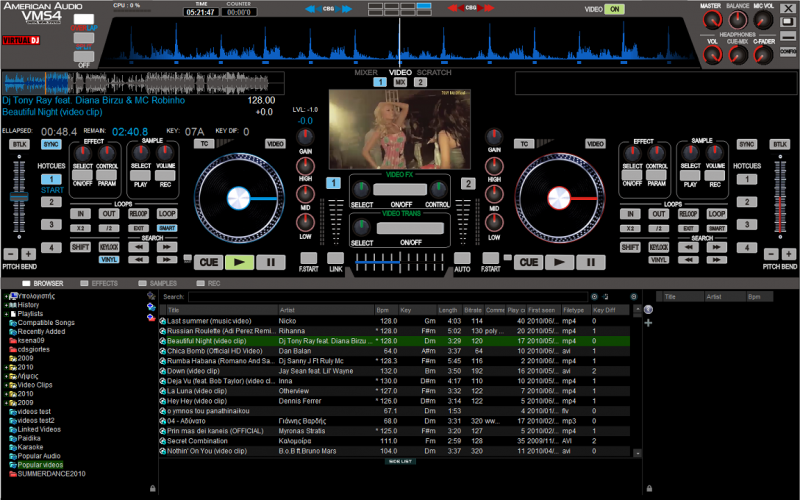Expand the History tree node
Image resolution: width=800 pixels, height=500 pixels.
click(x=6, y=305)
